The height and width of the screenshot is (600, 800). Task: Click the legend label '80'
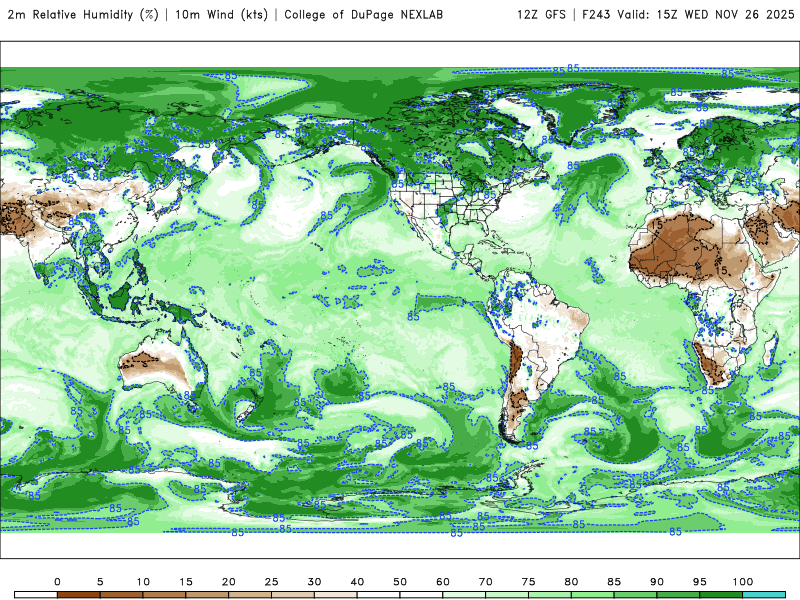571,582
